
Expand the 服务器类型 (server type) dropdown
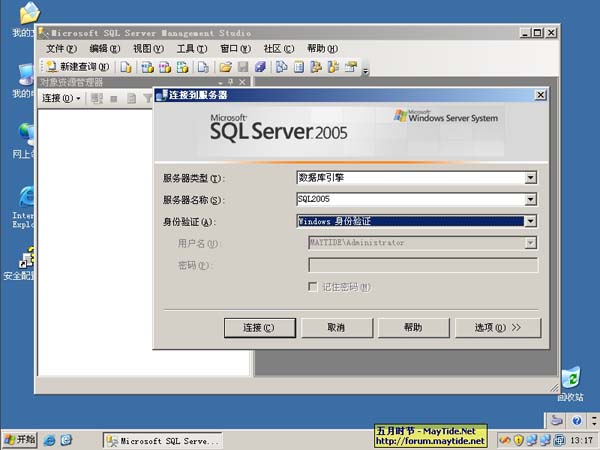[531, 178]
